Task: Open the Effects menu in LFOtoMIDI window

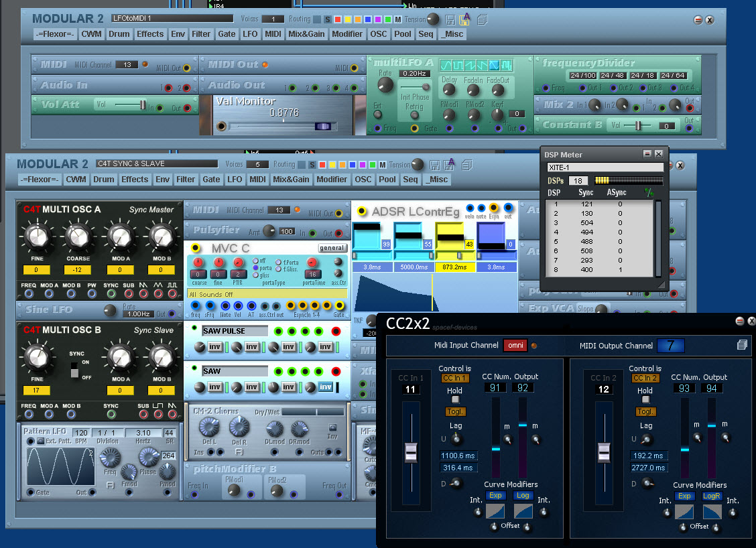Action: pyautogui.click(x=150, y=33)
